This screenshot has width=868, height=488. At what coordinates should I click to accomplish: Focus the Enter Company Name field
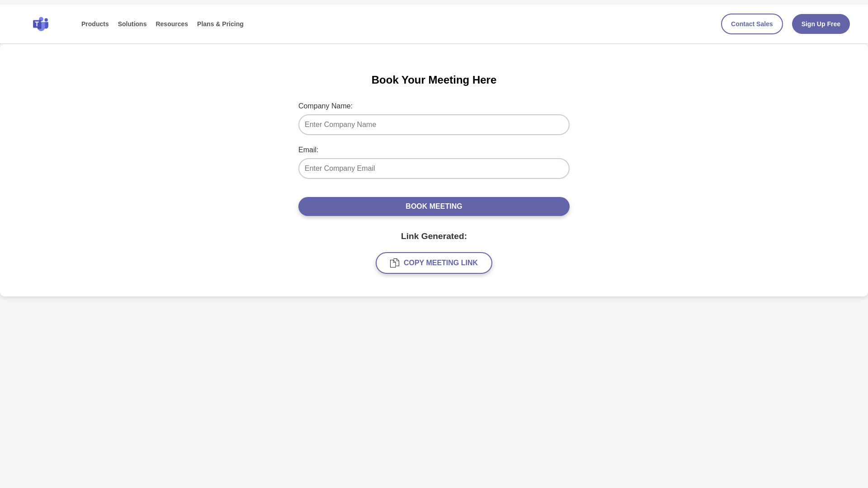tap(434, 125)
